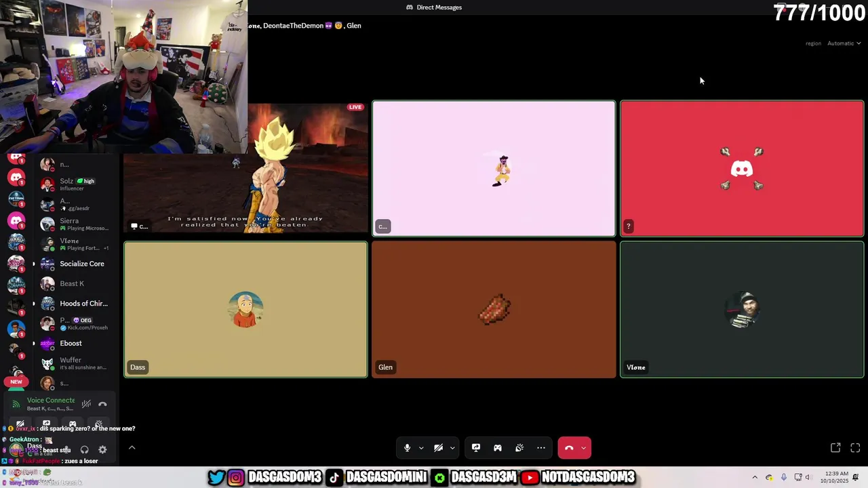Open Wuffer direct message
Image resolution: width=868 pixels, height=488 pixels.
click(76, 363)
